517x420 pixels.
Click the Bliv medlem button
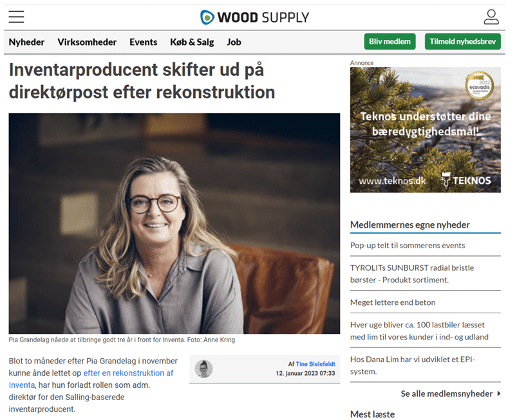click(390, 42)
